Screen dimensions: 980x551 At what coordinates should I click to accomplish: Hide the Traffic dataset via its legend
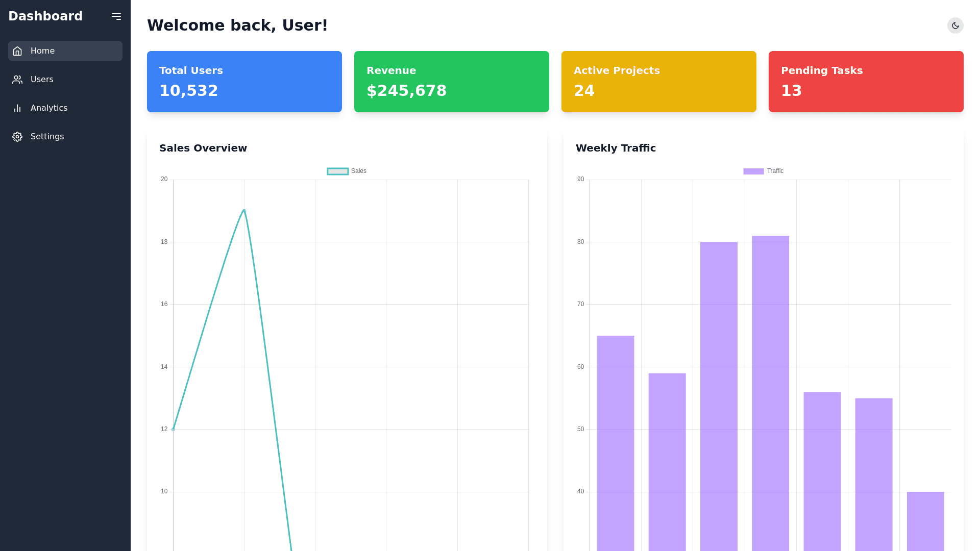(763, 171)
